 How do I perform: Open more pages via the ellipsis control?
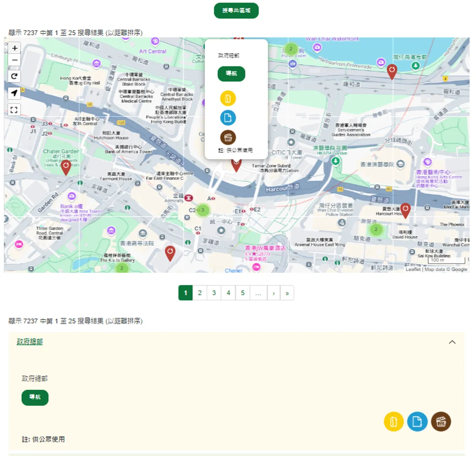258,293
